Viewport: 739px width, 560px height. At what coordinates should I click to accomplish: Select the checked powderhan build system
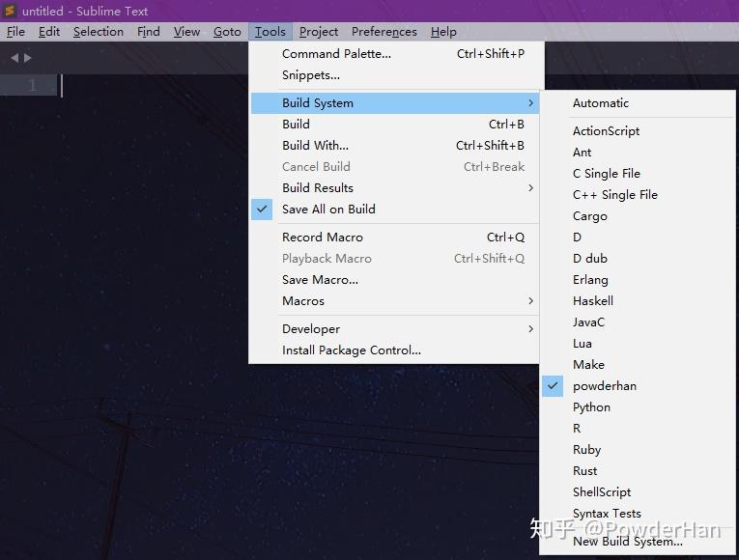pos(638,386)
